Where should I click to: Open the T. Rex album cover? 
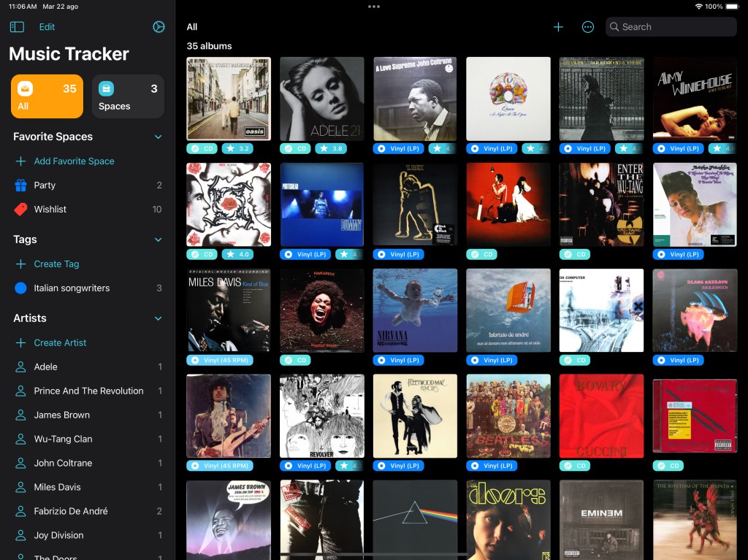pyautogui.click(x=415, y=204)
